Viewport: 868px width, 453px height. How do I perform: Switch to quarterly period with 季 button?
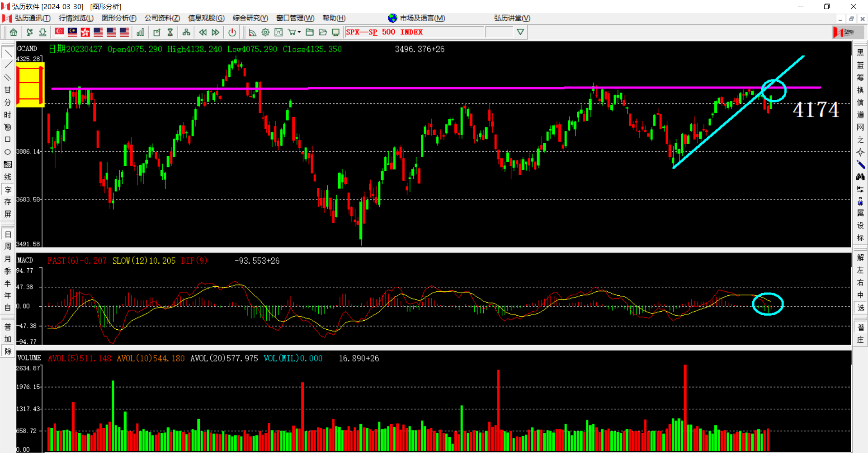(x=8, y=271)
